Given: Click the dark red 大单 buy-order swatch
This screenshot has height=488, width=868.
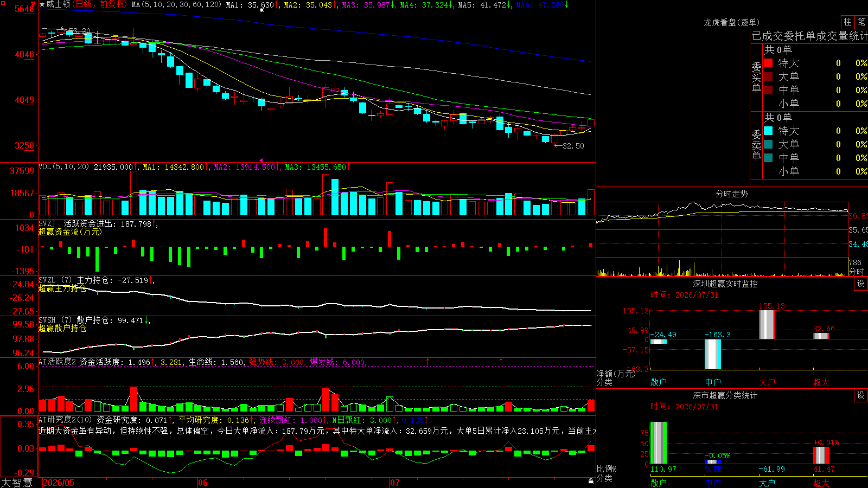Looking at the screenshot, I should point(768,76).
